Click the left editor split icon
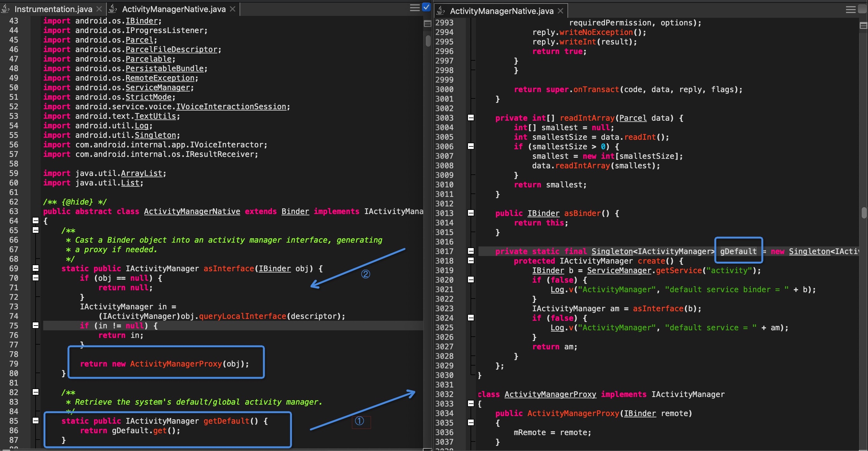The width and height of the screenshot is (868, 451). tap(427, 24)
